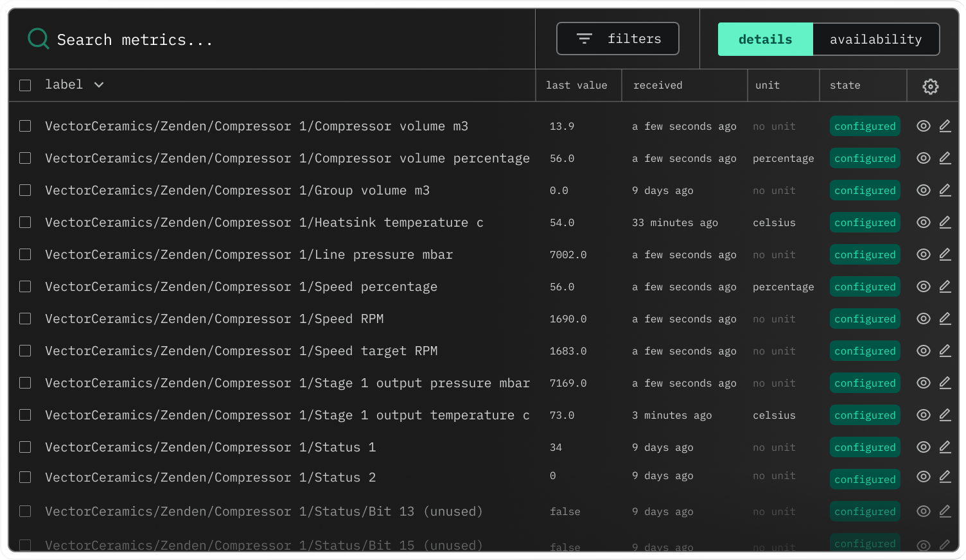Image resolution: width=966 pixels, height=560 pixels.
Task: Open Stage 1 output temperature c label
Action: click(287, 415)
